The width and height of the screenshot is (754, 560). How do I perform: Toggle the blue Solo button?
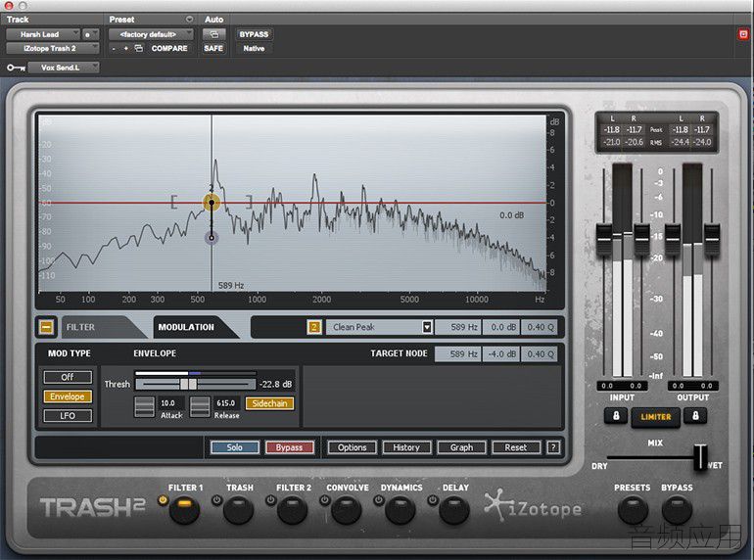235,447
